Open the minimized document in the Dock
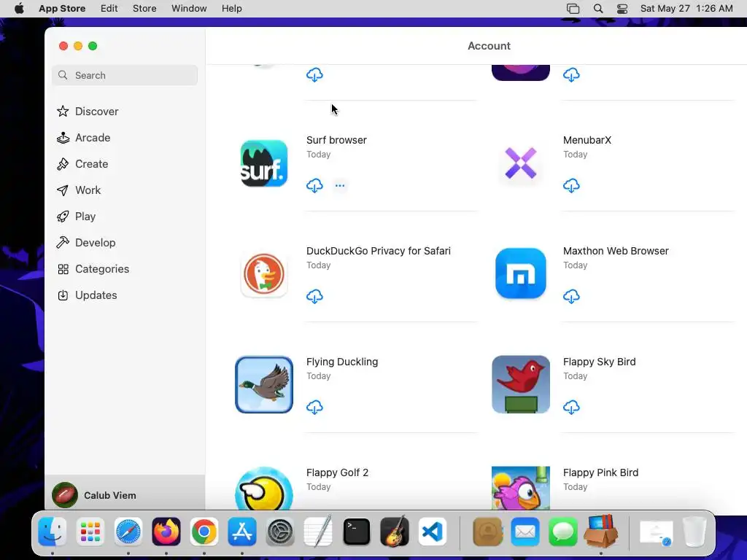This screenshot has width=747, height=560. coord(657,532)
